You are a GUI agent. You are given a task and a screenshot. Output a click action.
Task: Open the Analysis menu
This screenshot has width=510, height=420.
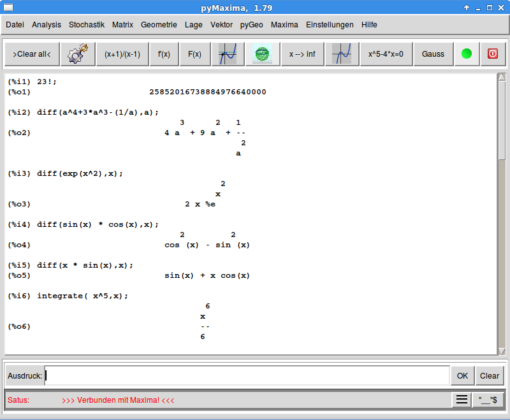click(47, 25)
